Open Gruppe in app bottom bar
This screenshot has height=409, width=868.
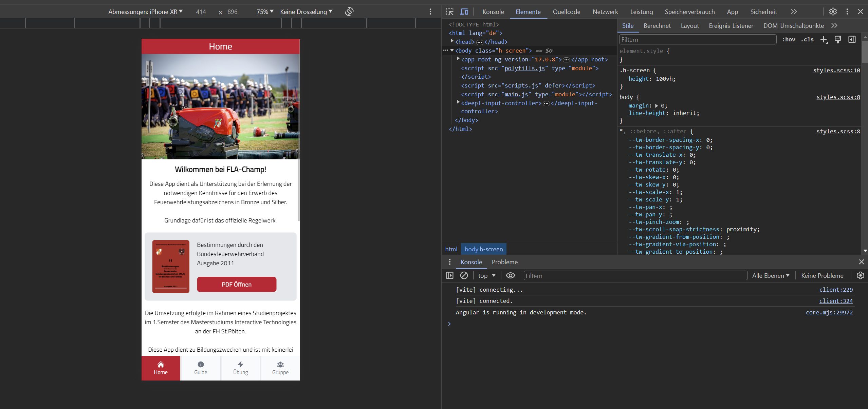coord(280,368)
